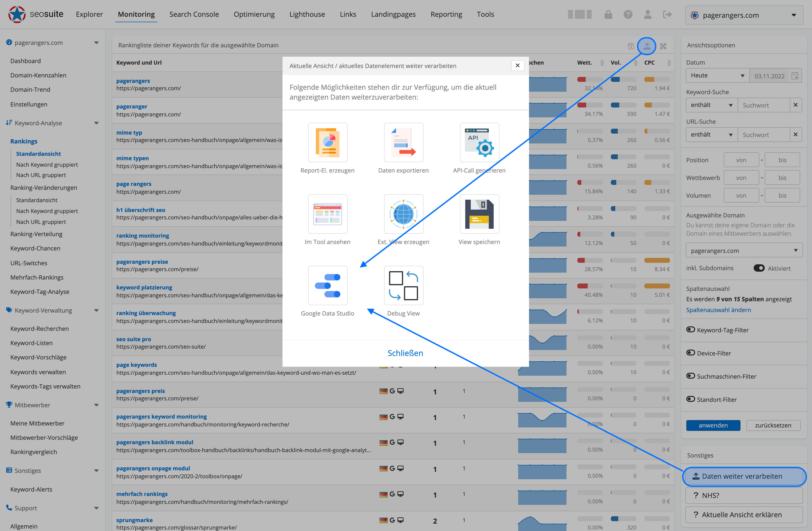
Task: Click the pagerangers backlink modul keyword link
Action: tap(155, 442)
